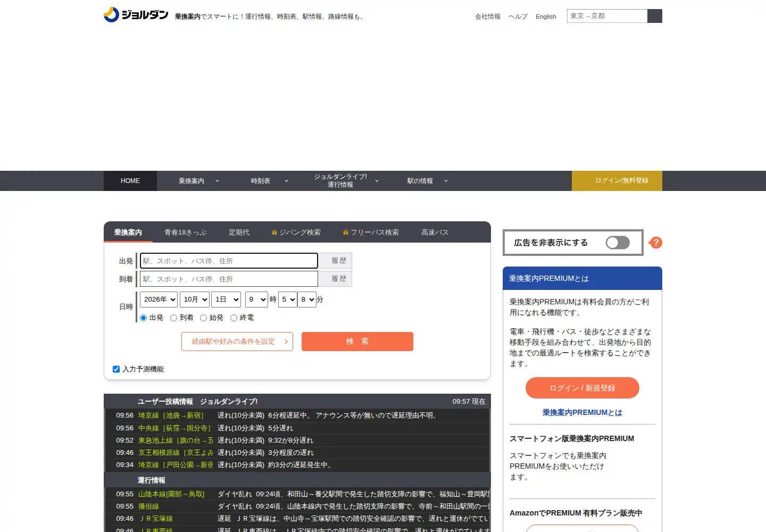Select the 出発 radio button

pos(143,318)
